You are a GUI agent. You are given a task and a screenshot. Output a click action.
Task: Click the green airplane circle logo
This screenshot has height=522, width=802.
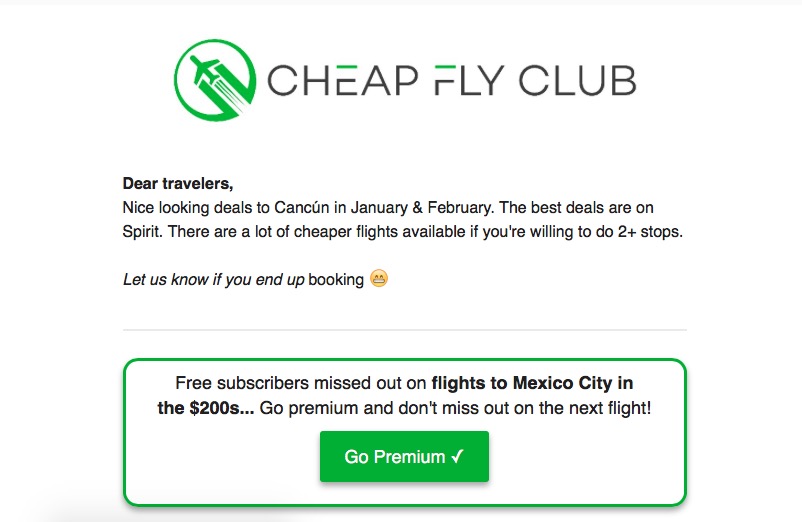pyautogui.click(x=215, y=80)
